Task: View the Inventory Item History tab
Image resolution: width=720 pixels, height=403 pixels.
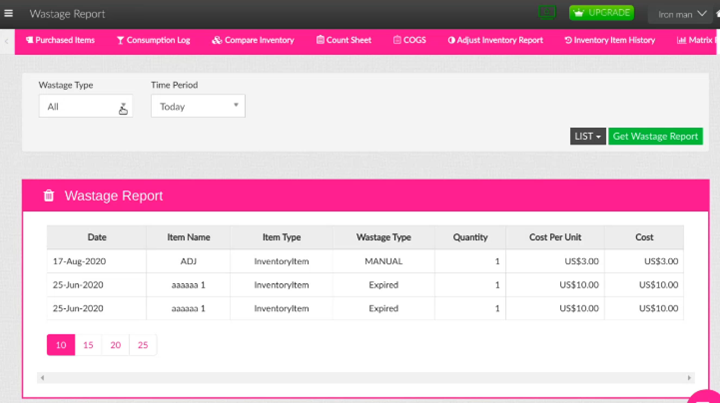Action: pyautogui.click(x=610, y=40)
